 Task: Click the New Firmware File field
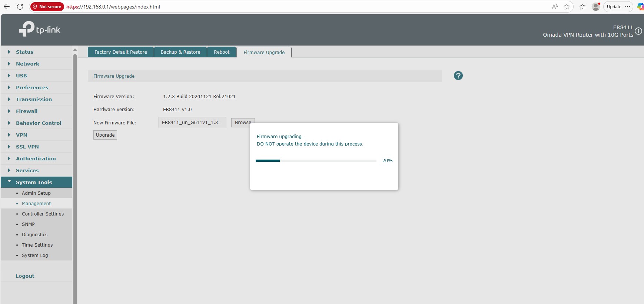coord(192,123)
